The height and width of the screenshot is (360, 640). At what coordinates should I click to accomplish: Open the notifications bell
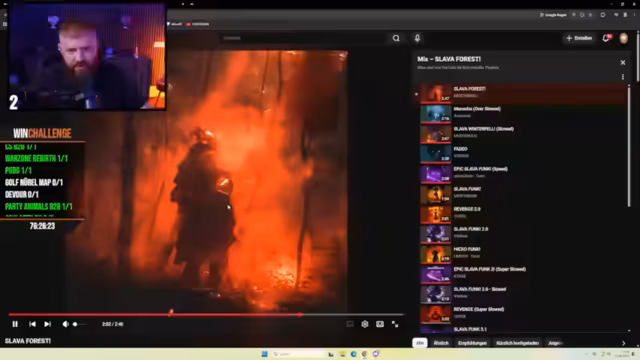click(x=606, y=38)
